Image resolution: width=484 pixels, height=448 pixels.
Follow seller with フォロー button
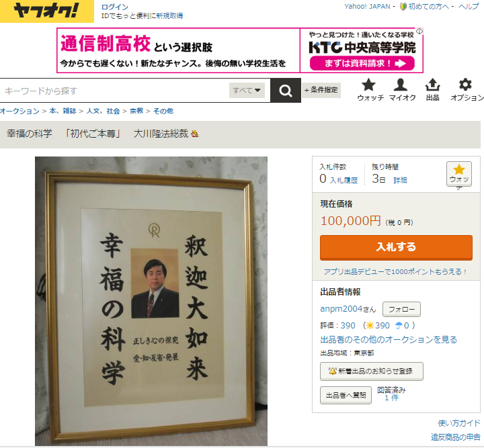coord(401,309)
